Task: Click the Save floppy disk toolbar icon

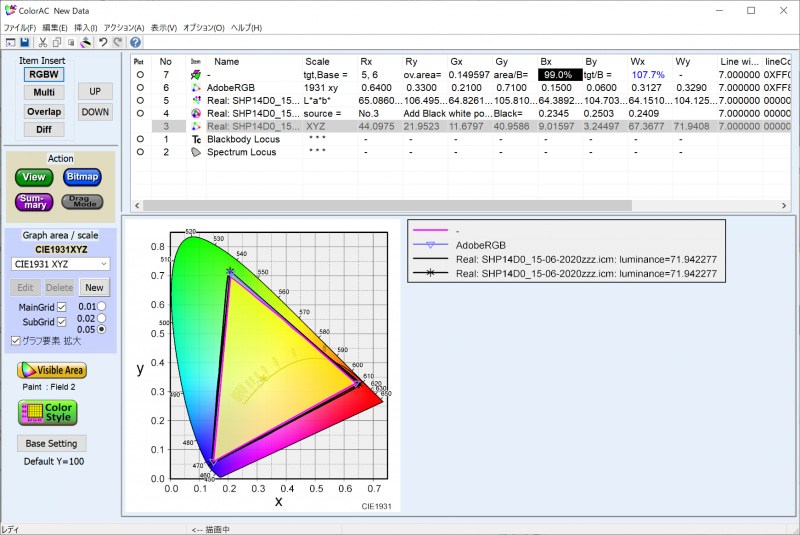Action: pyautogui.click(x=24, y=42)
